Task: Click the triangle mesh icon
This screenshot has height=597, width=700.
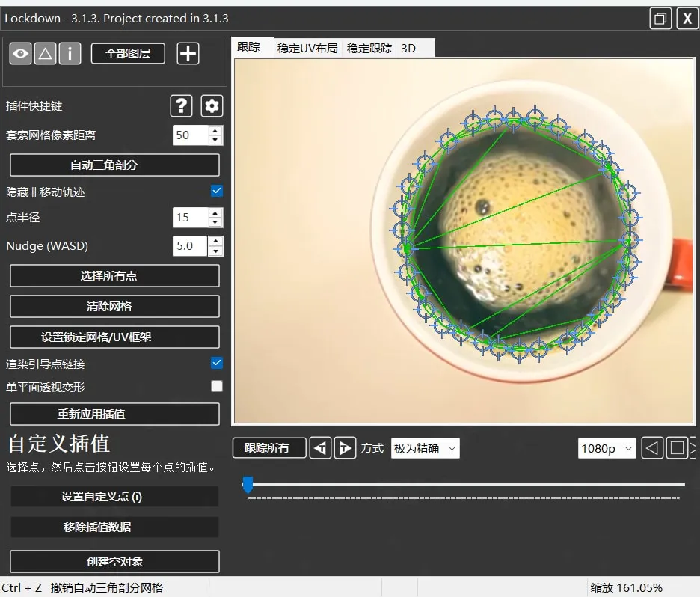Action: tap(45, 54)
